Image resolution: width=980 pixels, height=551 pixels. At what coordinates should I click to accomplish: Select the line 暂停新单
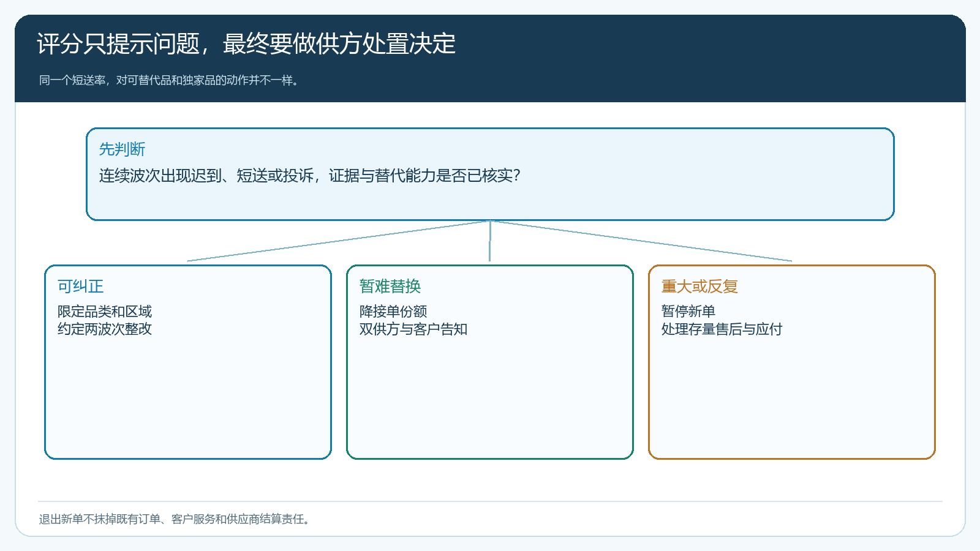688,312
